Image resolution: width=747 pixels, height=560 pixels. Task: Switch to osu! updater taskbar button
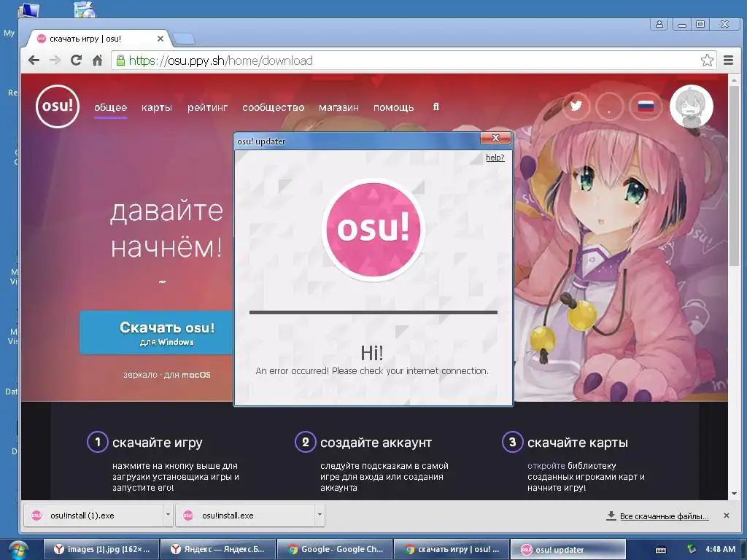click(568, 550)
